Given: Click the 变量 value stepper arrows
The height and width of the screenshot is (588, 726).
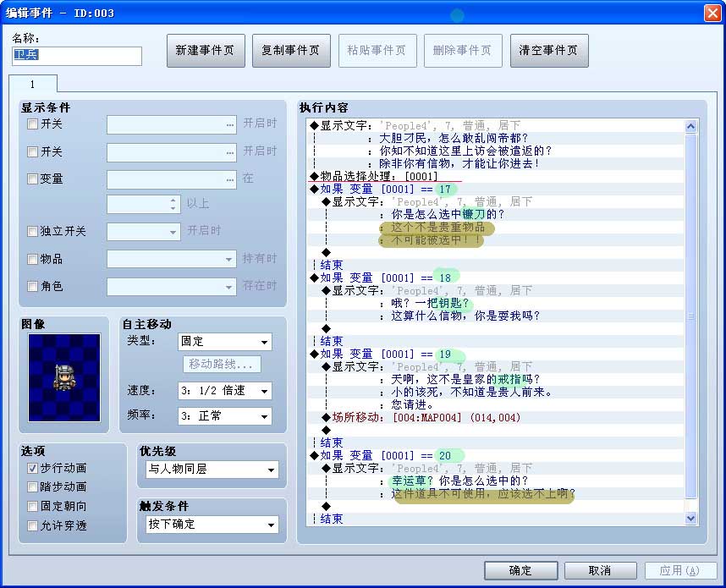Looking at the screenshot, I should (x=173, y=204).
